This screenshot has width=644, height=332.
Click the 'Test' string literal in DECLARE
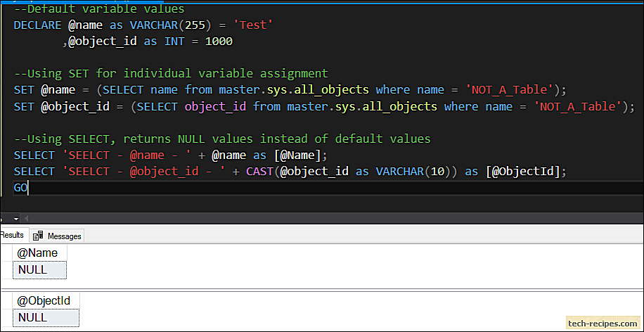point(253,25)
